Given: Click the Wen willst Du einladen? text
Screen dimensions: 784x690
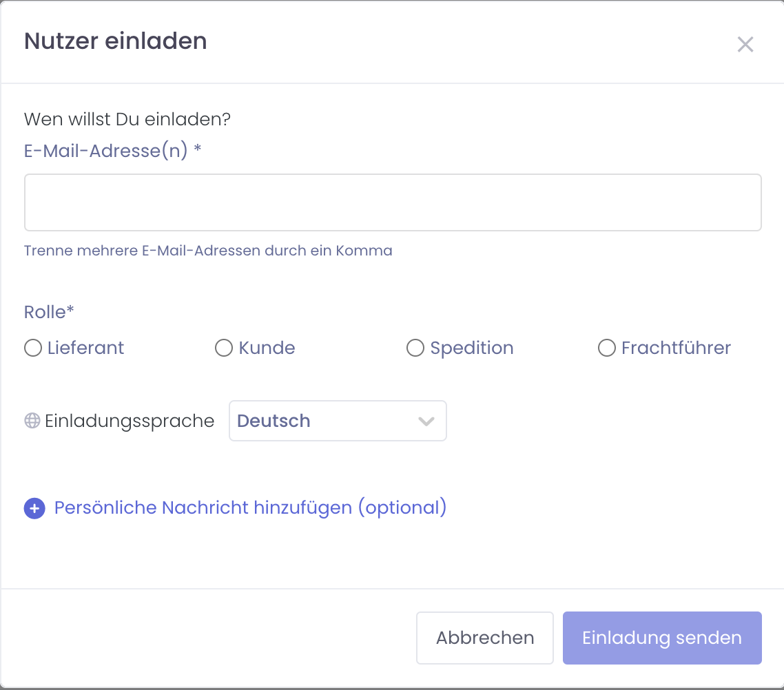Looking at the screenshot, I should [x=127, y=120].
